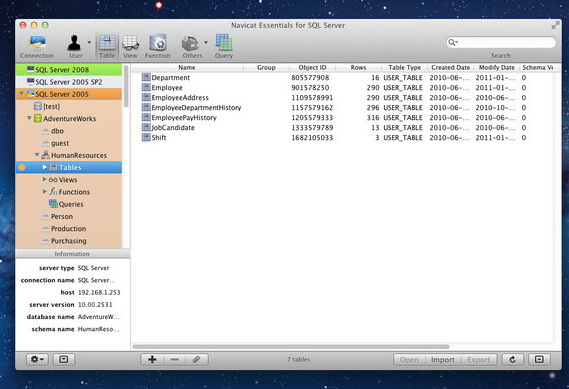
Task: Select the Employee table icon
Action: [x=146, y=87]
